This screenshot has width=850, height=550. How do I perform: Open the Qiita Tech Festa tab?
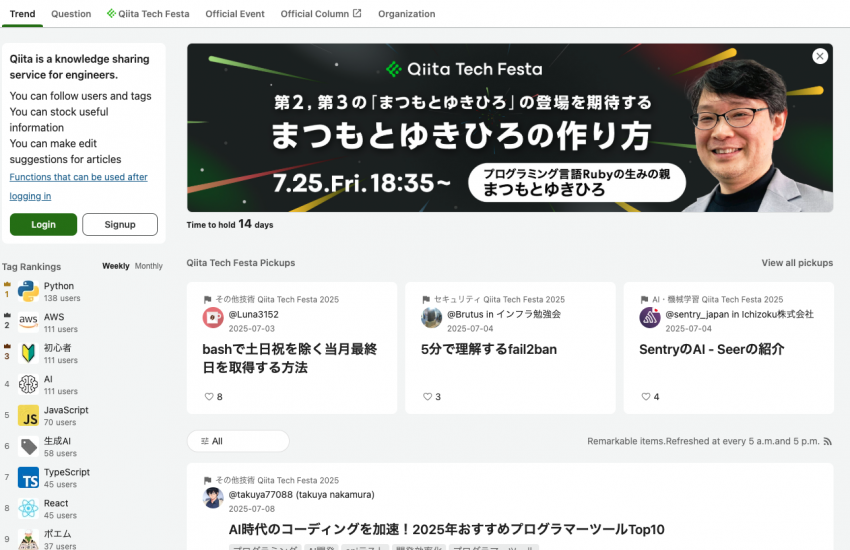point(148,14)
